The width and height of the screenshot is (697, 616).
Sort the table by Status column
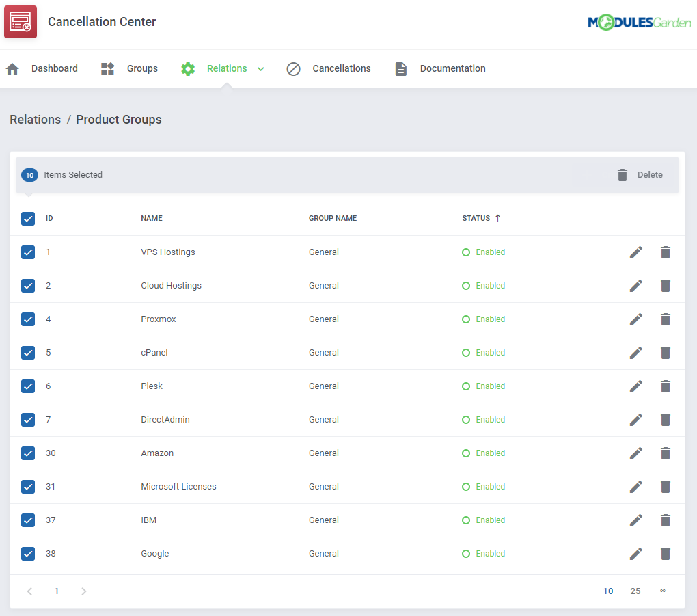click(x=481, y=218)
